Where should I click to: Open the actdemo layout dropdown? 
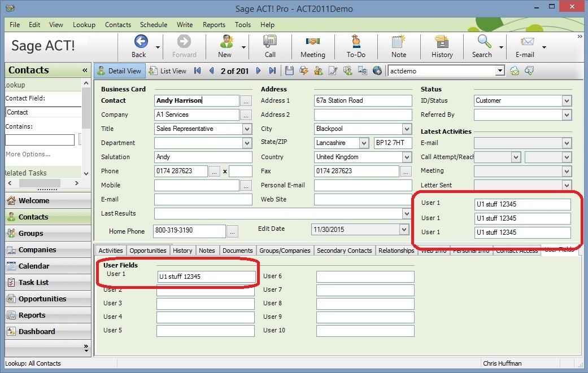(x=499, y=71)
